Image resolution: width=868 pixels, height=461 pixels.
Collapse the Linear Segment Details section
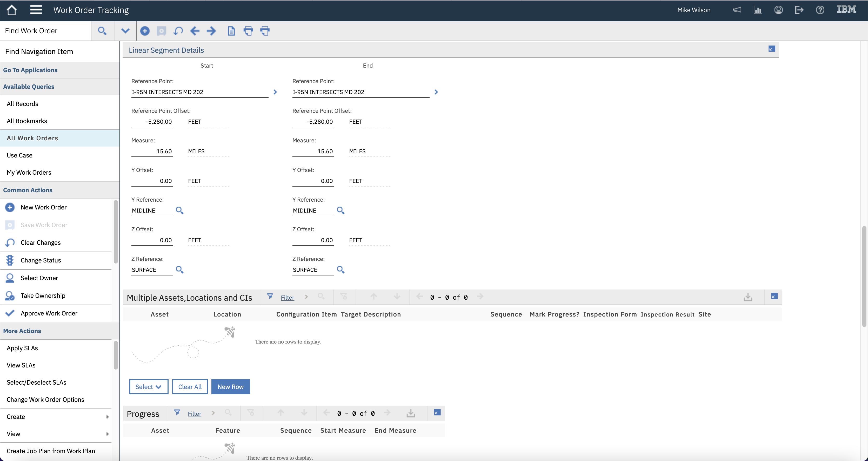pos(772,49)
